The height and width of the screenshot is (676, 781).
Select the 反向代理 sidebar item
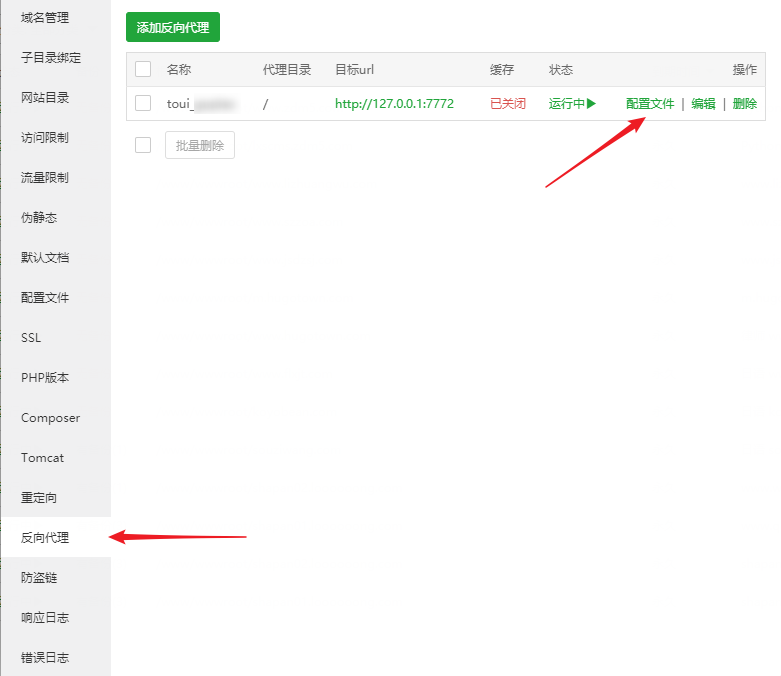45,538
